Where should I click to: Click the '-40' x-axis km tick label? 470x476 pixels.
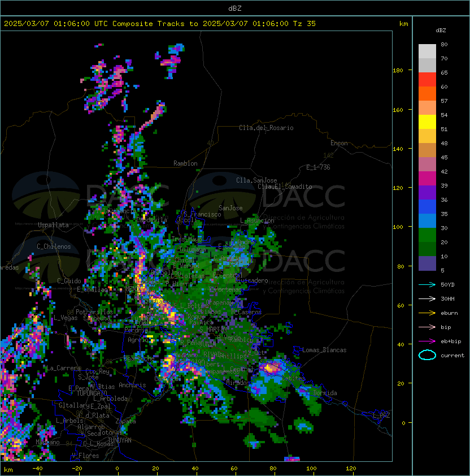coord(37,469)
